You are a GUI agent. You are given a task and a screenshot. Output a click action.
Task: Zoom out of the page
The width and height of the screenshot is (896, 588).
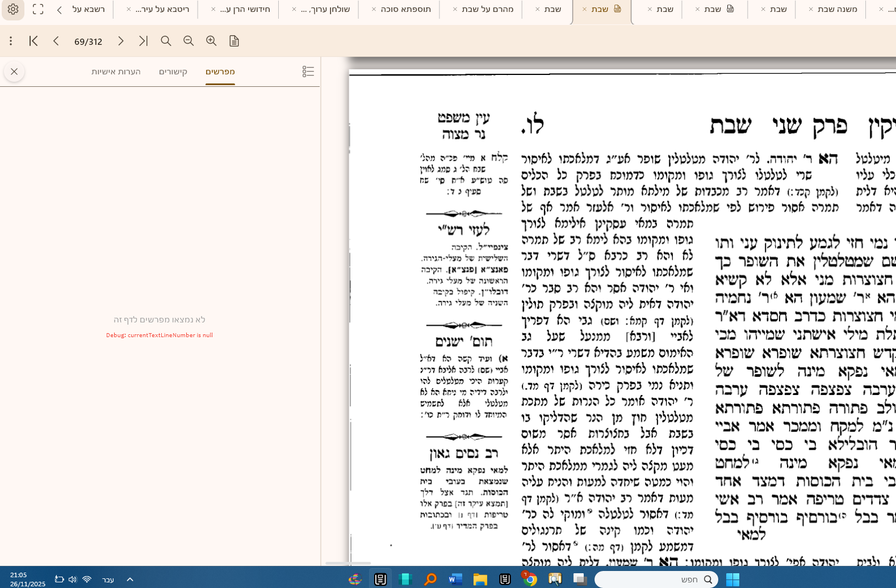point(189,41)
